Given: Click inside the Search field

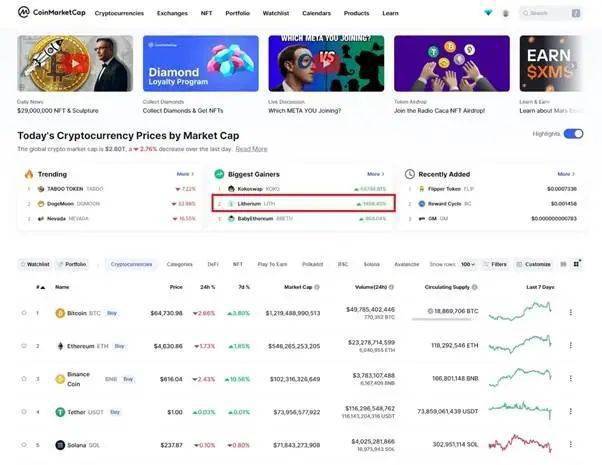Looking at the screenshot, I should click(x=550, y=13).
